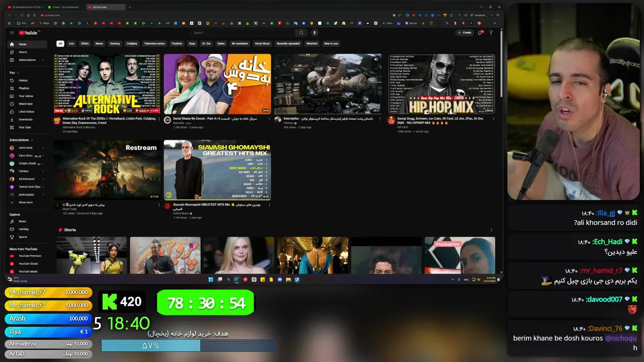Open Subscriptions in the sidebar
This screenshot has height=362, width=644.
point(27,60)
